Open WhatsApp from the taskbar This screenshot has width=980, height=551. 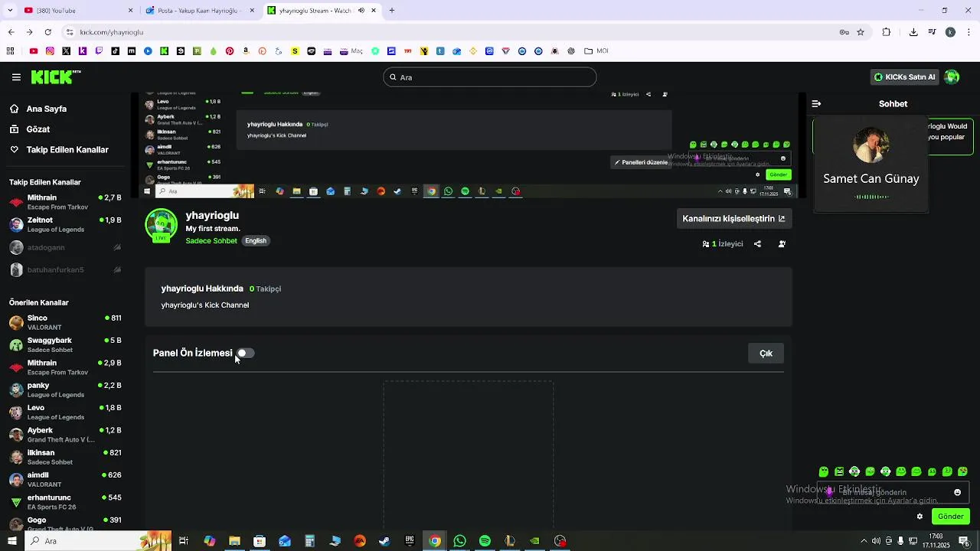459,541
